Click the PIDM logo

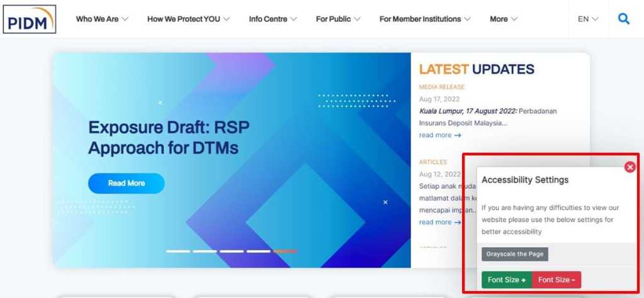coord(30,19)
